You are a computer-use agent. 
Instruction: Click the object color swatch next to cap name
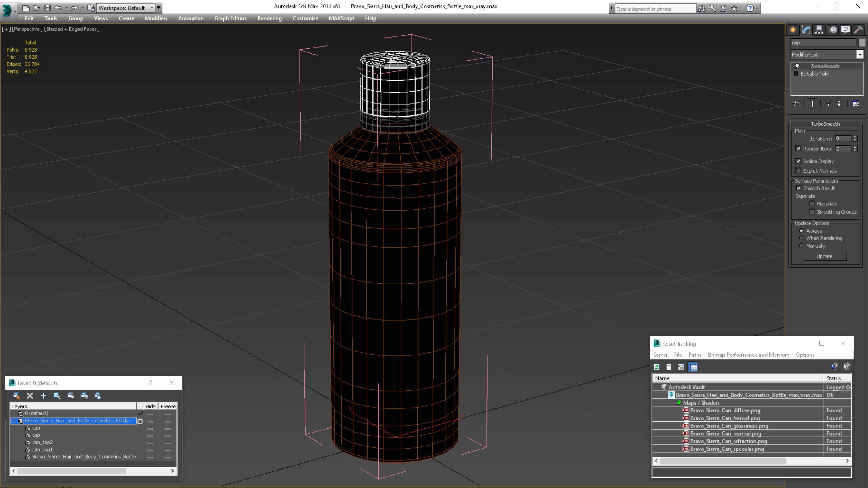click(862, 42)
